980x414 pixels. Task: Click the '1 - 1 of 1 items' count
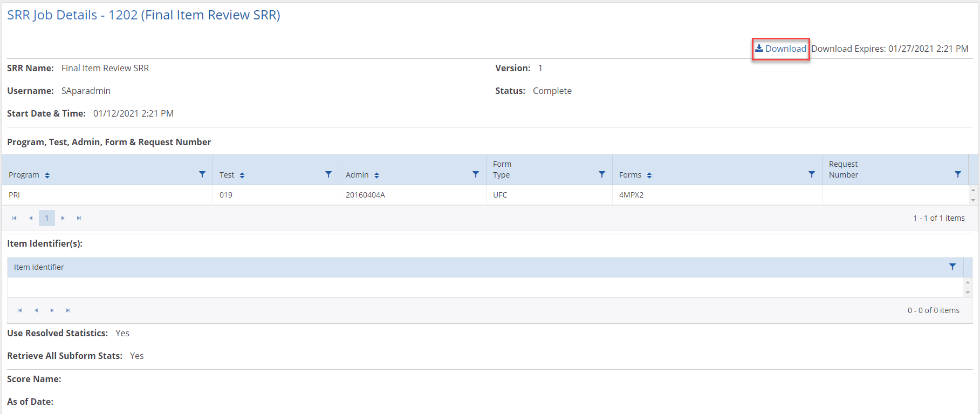click(939, 218)
